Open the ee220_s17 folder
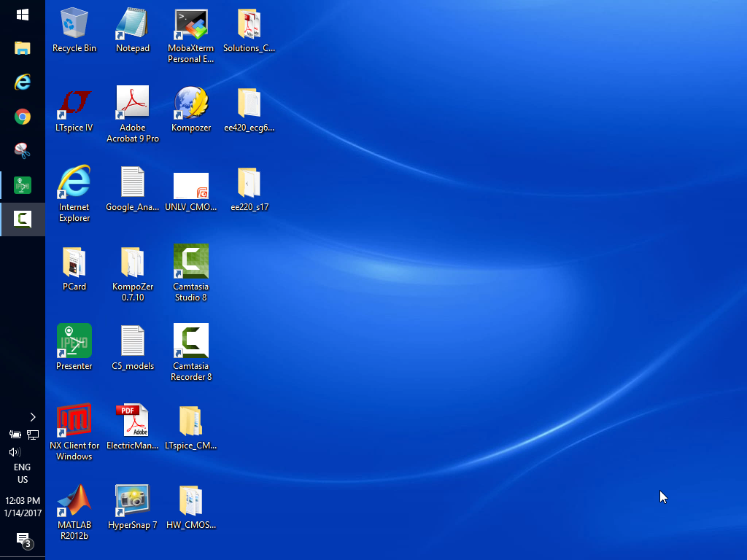The width and height of the screenshot is (747, 560). (x=249, y=184)
